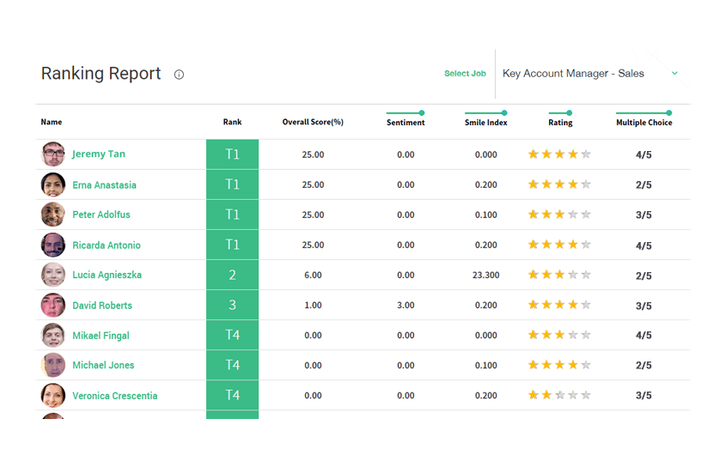Click Jeremy Tan's profile avatar

[53, 154]
